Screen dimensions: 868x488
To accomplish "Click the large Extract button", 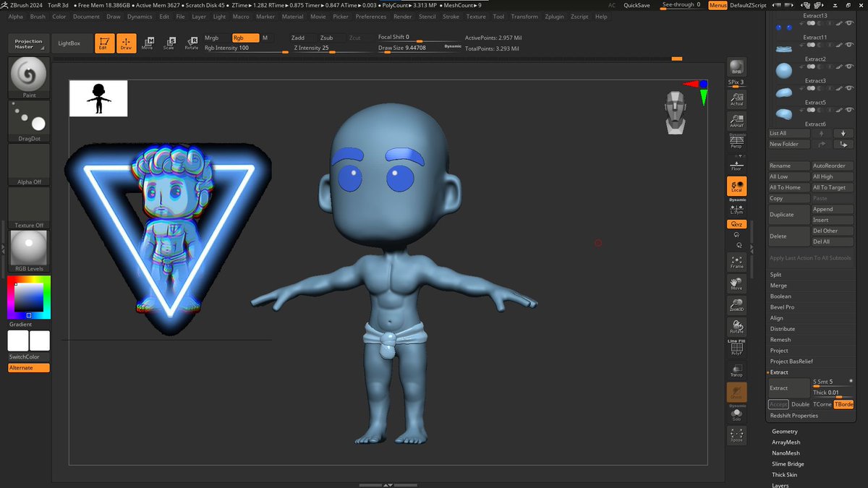I will click(x=789, y=388).
